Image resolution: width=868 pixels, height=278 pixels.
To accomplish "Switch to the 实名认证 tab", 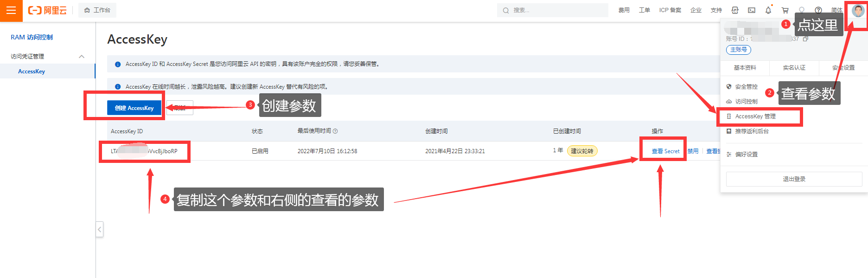I will tap(794, 68).
